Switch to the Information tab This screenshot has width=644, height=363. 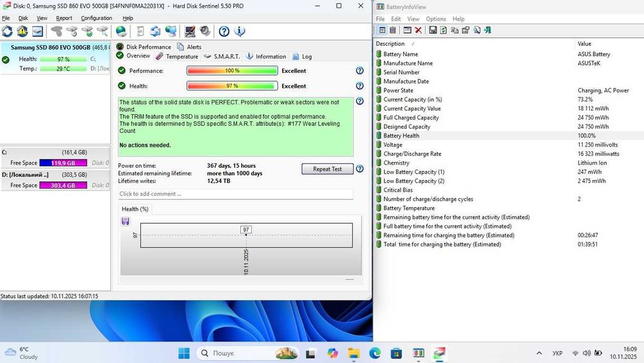click(x=266, y=56)
